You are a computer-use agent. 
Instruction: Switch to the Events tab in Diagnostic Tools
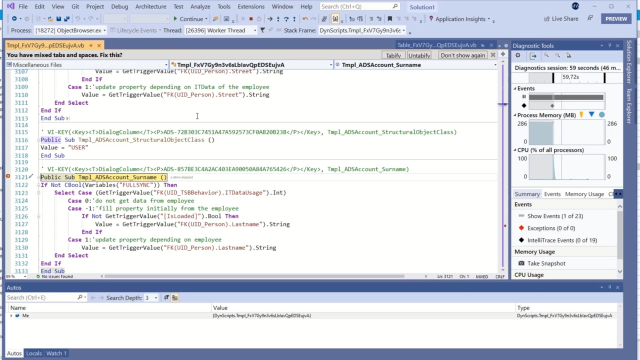tap(552, 194)
